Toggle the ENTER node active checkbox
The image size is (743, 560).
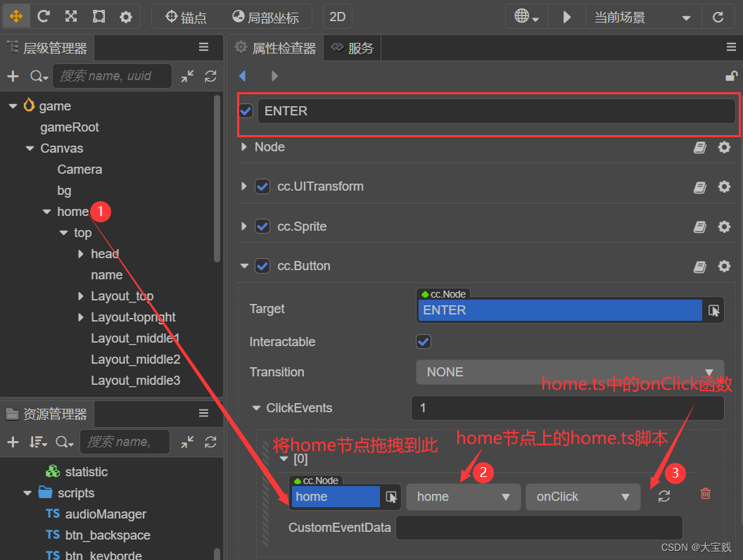[x=246, y=111]
